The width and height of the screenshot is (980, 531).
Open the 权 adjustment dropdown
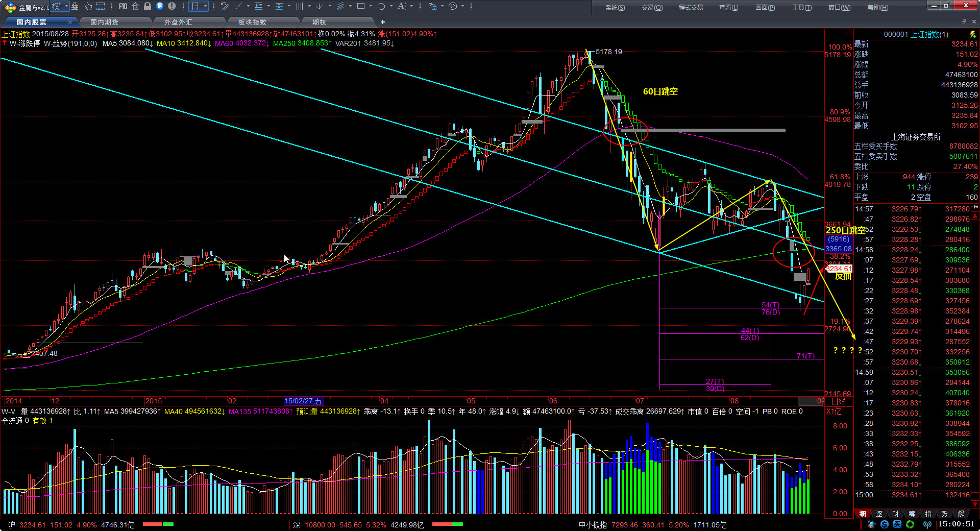coord(59,7)
